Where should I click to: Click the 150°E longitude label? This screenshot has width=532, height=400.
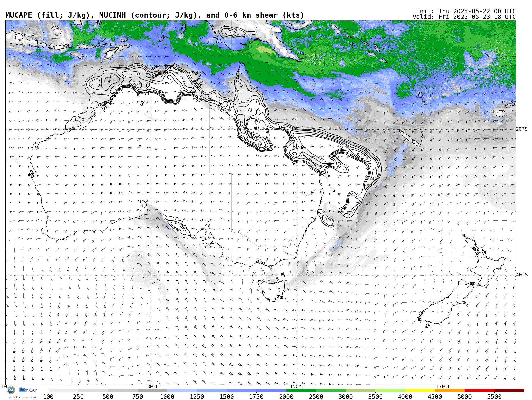click(x=297, y=386)
